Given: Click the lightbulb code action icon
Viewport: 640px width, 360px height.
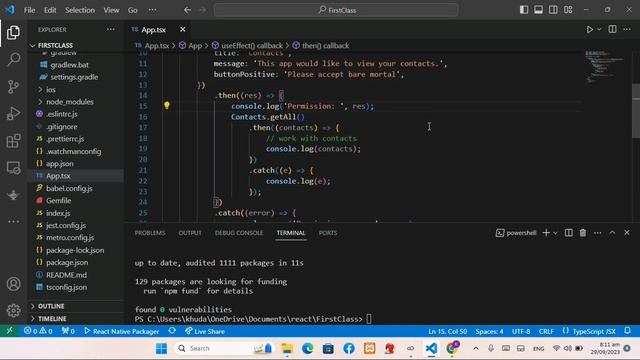Looking at the screenshot, I should pyautogui.click(x=167, y=106).
